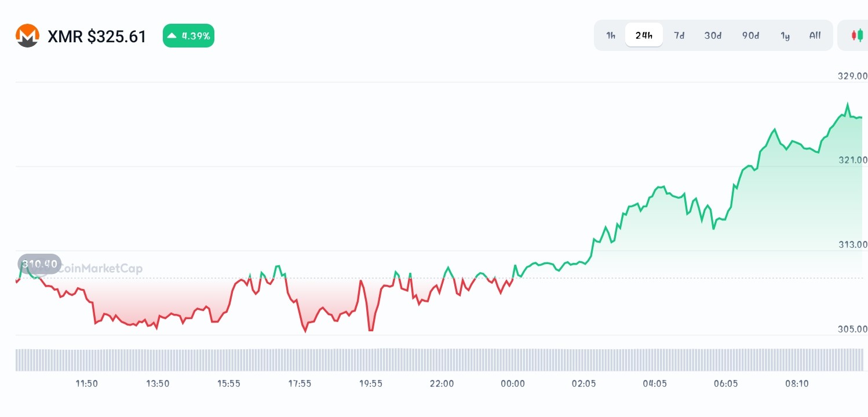868x417 pixels.
Task: Click the Monero XMR coin logo
Action: 27,36
